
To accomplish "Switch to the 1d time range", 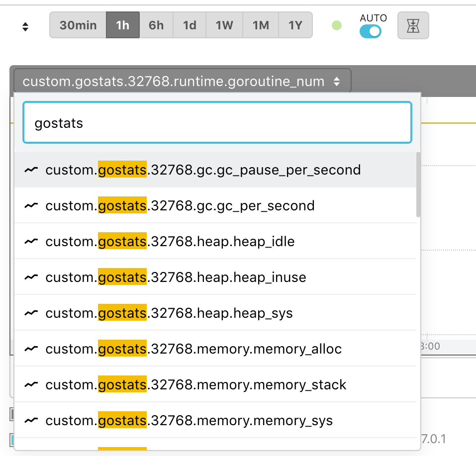I will click(190, 25).
